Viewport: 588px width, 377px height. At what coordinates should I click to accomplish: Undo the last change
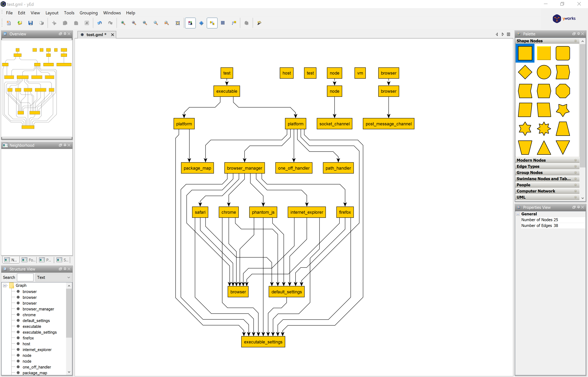[99, 23]
